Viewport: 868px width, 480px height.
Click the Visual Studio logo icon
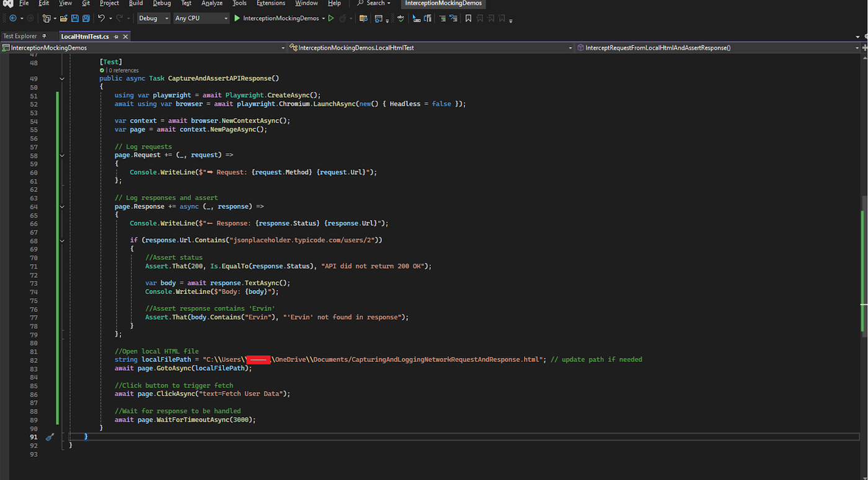[7, 4]
